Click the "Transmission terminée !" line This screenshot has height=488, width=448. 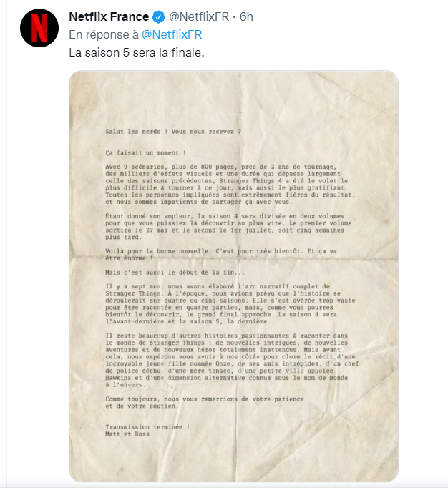pos(147,427)
